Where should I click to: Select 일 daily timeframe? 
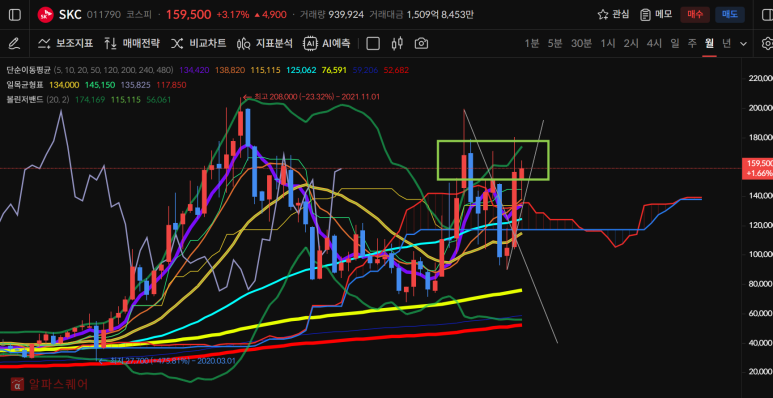pos(674,43)
